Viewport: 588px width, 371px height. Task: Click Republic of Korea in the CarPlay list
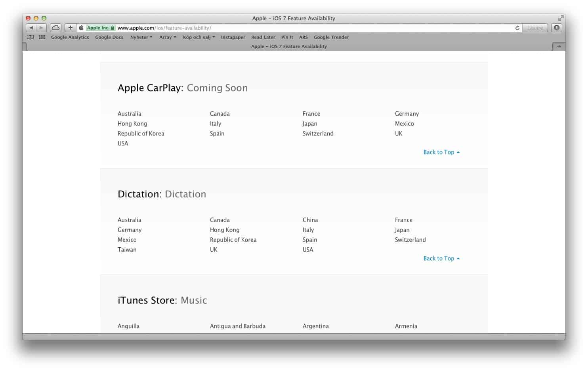click(141, 134)
